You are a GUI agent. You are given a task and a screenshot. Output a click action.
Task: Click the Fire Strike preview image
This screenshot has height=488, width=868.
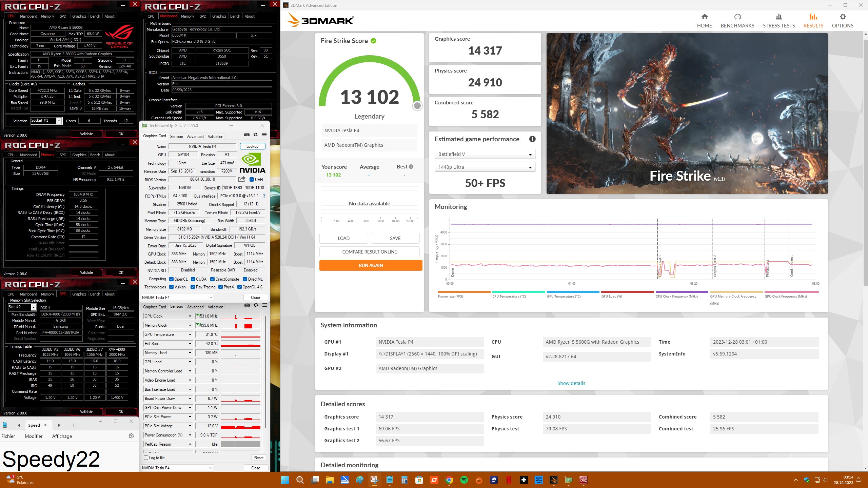(x=687, y=114)
